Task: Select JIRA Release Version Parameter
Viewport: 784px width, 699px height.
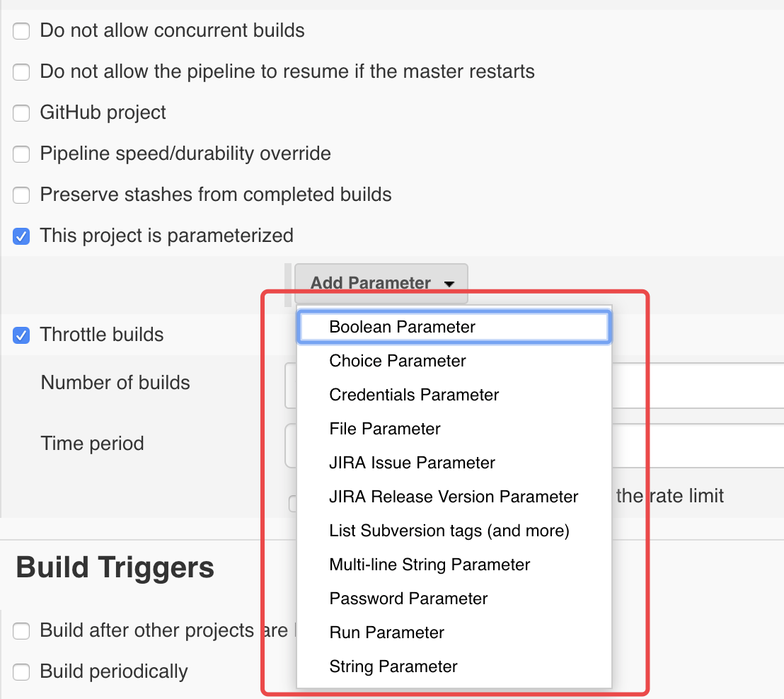Action: point(454,497)
